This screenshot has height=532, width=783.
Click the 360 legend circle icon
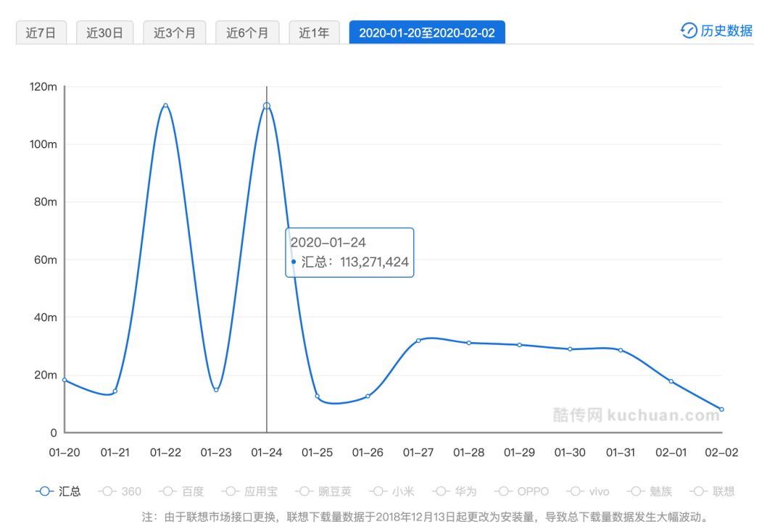(107, 491)
